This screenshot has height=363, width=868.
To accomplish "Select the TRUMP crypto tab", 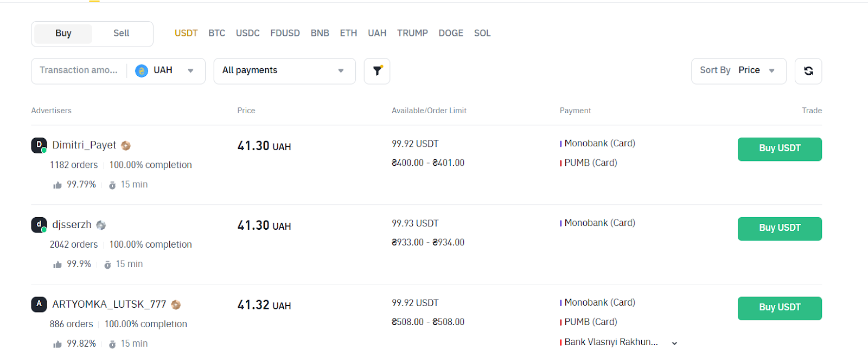I will 412,34.
